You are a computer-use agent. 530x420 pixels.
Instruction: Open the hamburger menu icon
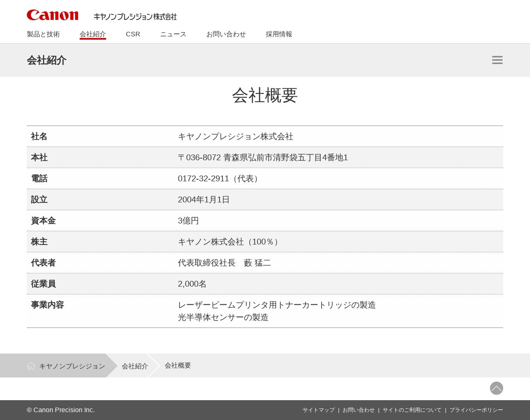click(497, 60)
